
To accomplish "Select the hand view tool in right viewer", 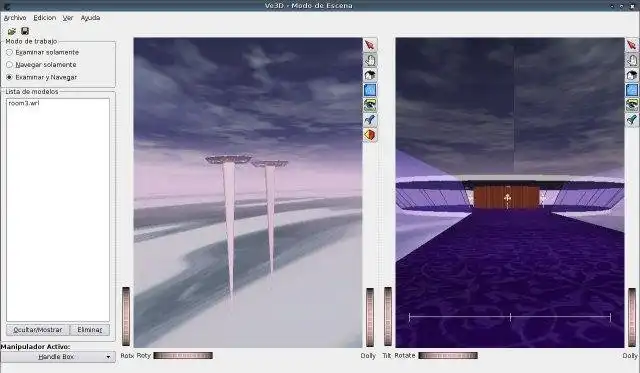I will pyautogui.click(x=632, y=60).
